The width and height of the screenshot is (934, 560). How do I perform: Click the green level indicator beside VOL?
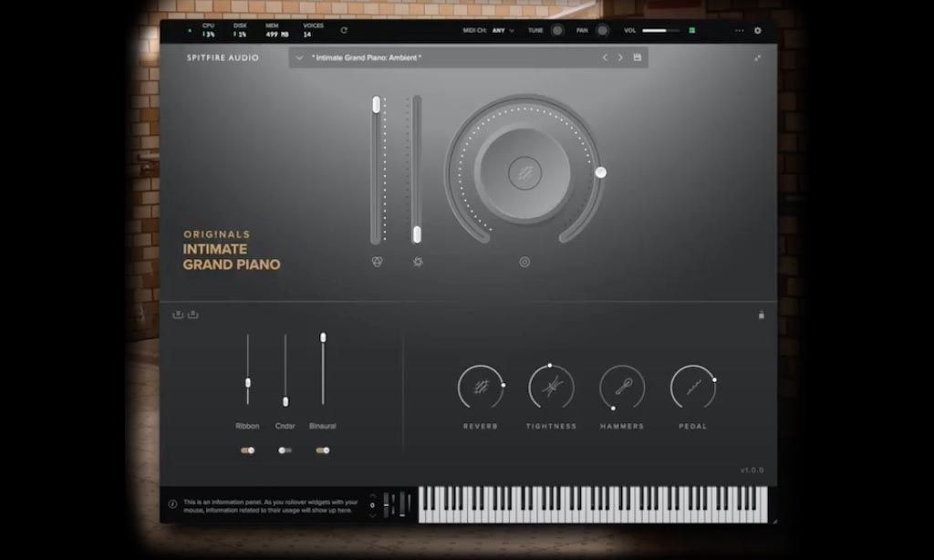pos(692,30)
